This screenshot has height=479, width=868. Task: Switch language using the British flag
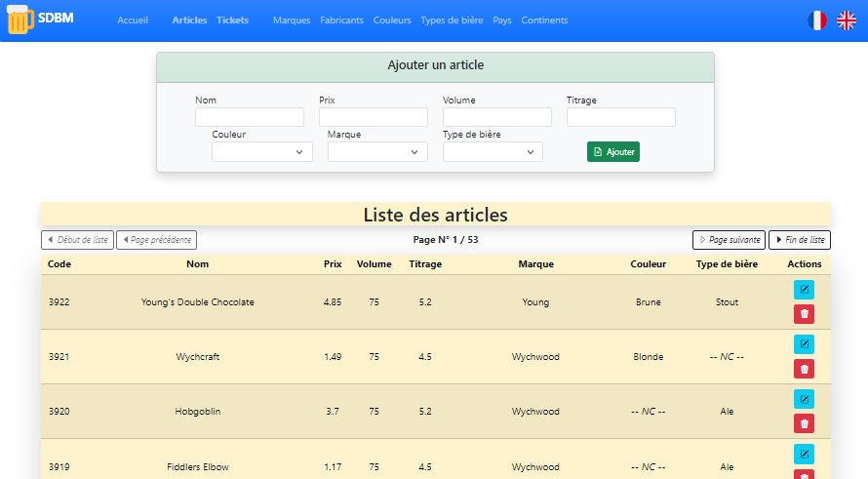click(x=846, y=20)
